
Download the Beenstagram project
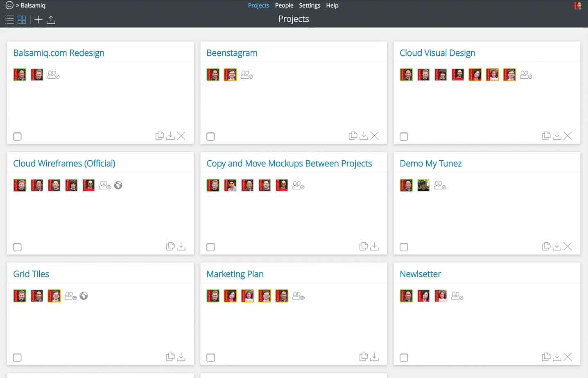pyautogui.click(x=364, y=136)
